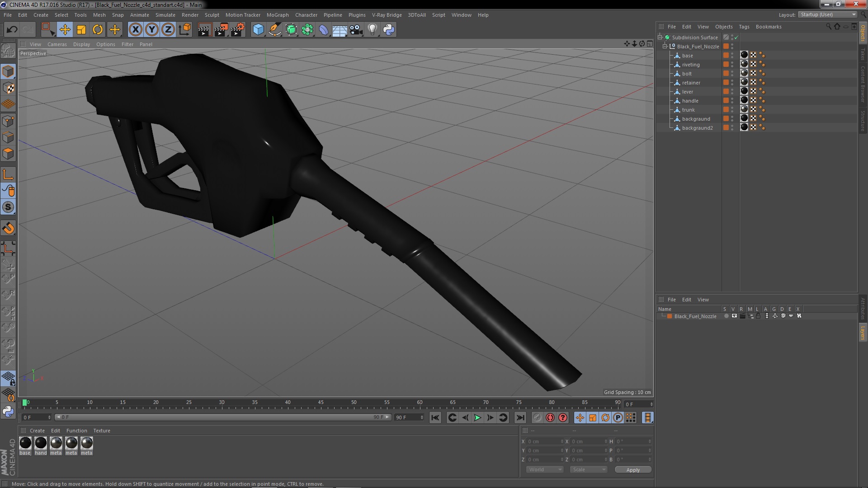Open viewport Cameras menu
Screen dimensions: 868x488
(57, 44)
